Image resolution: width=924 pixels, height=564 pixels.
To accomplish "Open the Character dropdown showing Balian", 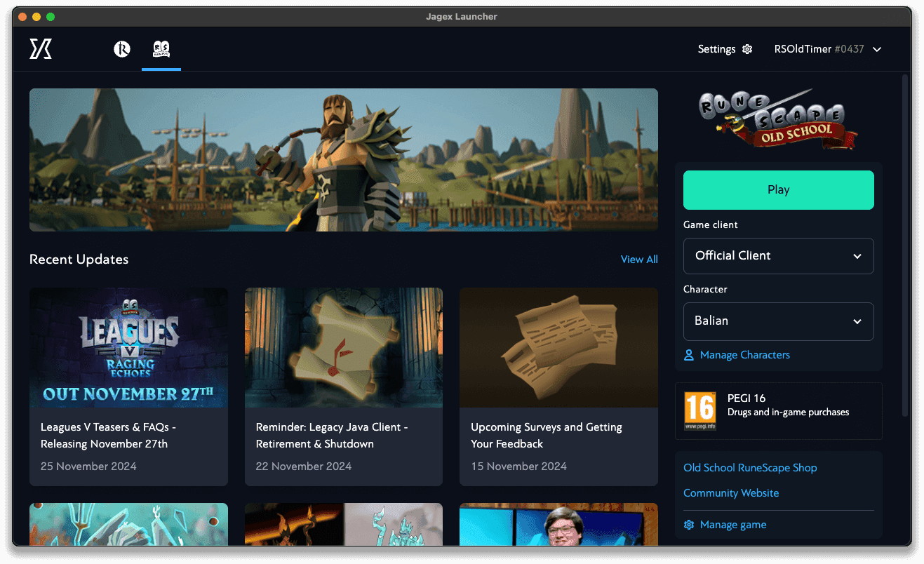I will coord(778,321).
